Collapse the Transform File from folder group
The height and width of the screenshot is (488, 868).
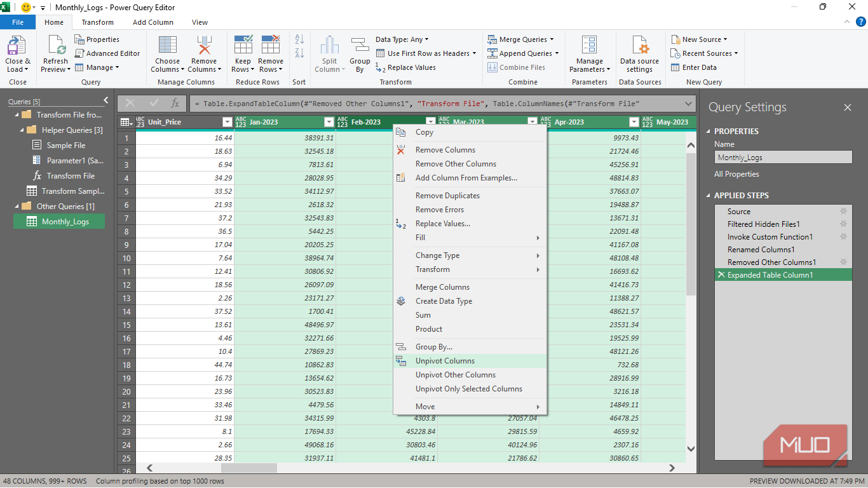(x=17, y=115)
